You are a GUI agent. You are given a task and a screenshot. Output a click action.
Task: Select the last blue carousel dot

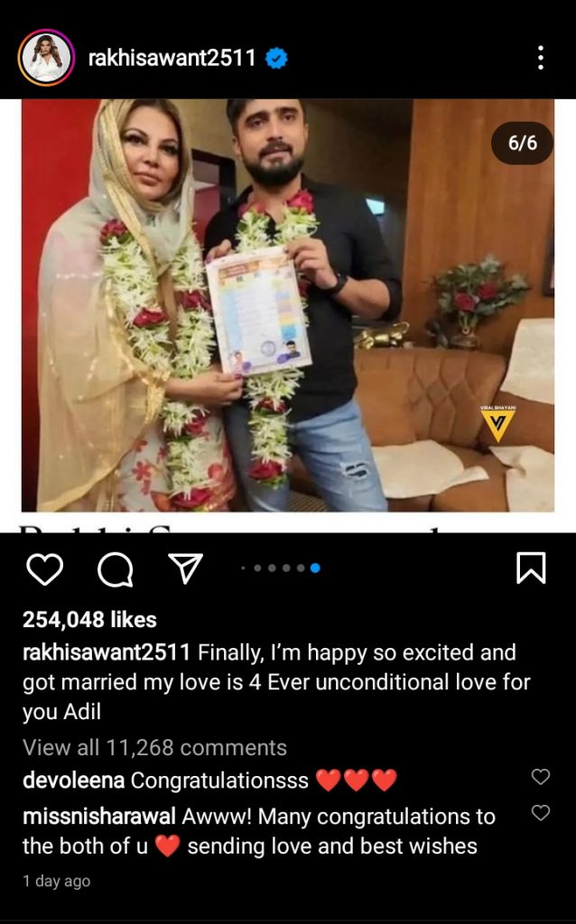point(315,568)
